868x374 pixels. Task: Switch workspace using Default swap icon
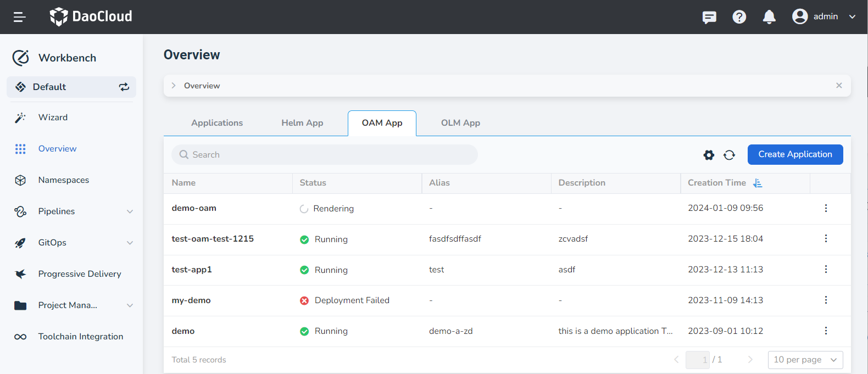point(124,87)
